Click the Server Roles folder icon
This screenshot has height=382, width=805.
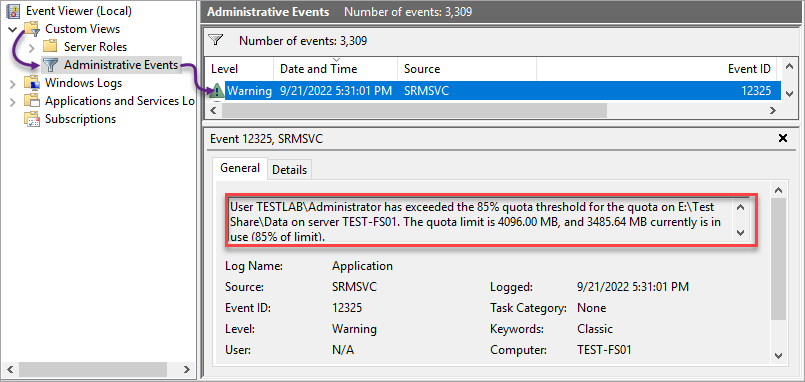click(50, 47)
